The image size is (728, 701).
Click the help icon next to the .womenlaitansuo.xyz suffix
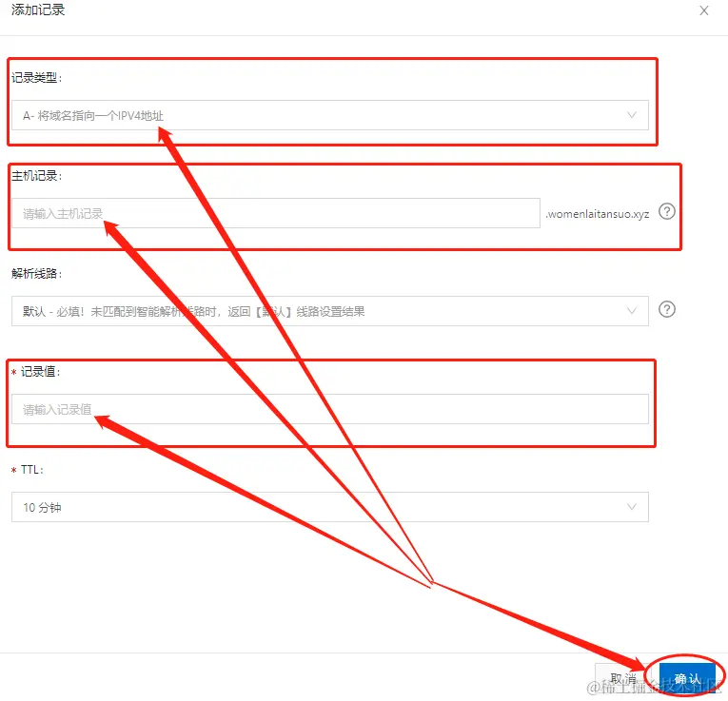click(x=667, y=211)
